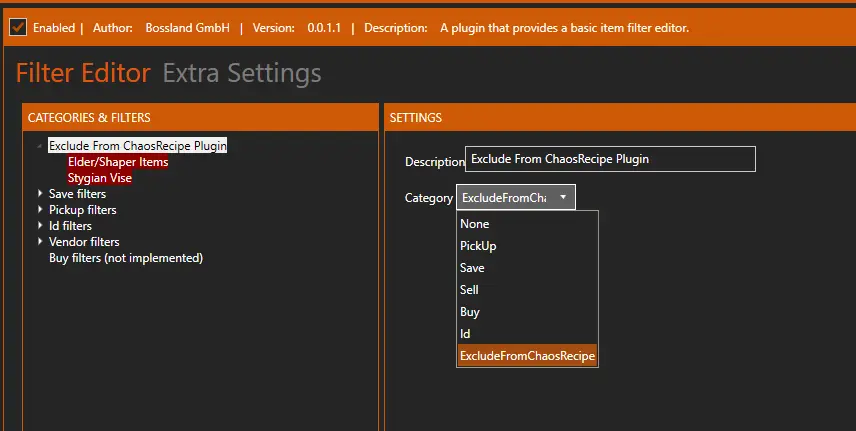The height and width of the screenshot is (431, 856).
Task: Select the Pickup filters category
Action: 82,210
